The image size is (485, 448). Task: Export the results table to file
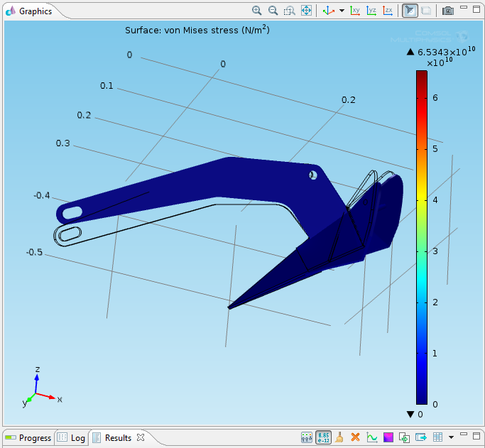tap(421, 437)
